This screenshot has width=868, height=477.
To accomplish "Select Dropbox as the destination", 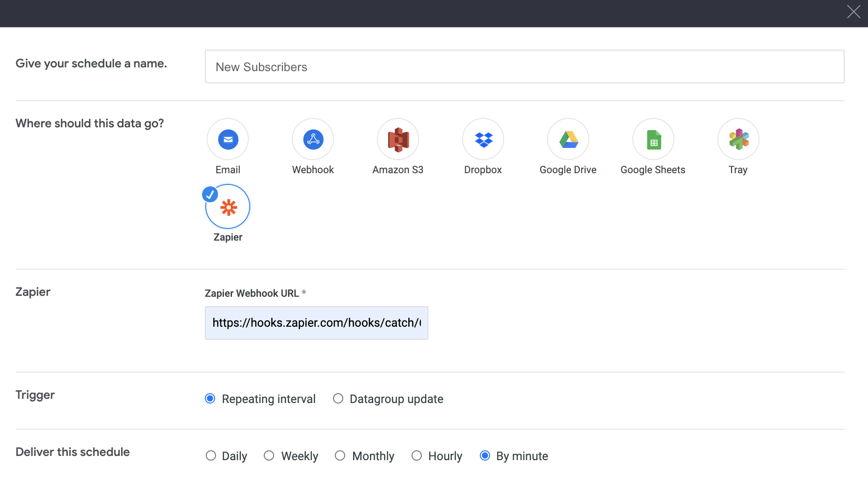I will point(483,139).
